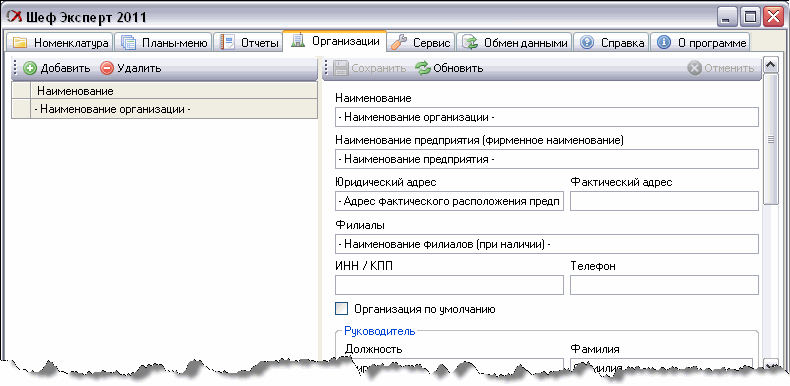Click the Сохранить button label
Viewport: 790px width, 386px height.
(x=378, y=69)
